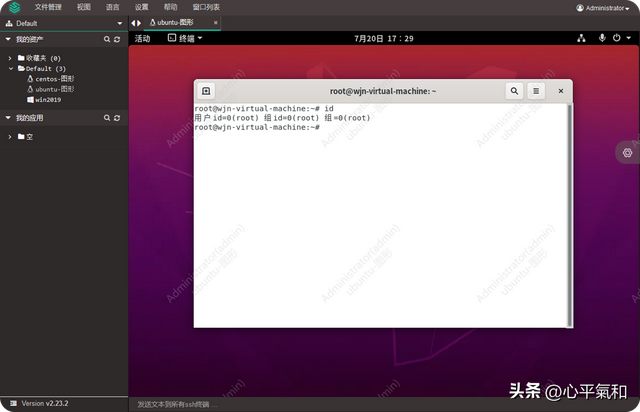Collapse the 我的资产 panel
Image resolution: width=640 pixels, height=412 pixels.
[x=8, y=39]
